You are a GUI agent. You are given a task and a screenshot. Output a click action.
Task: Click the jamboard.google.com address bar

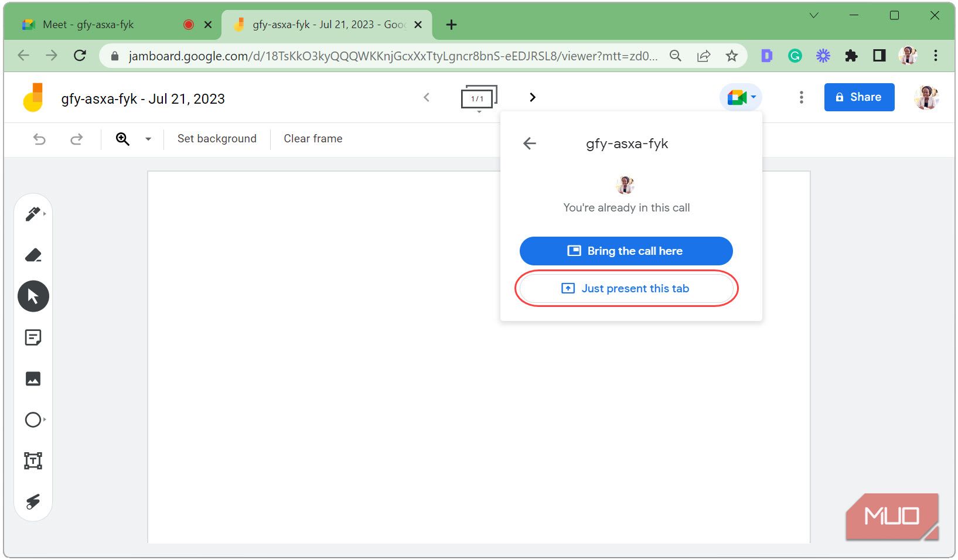pos(393,56)
